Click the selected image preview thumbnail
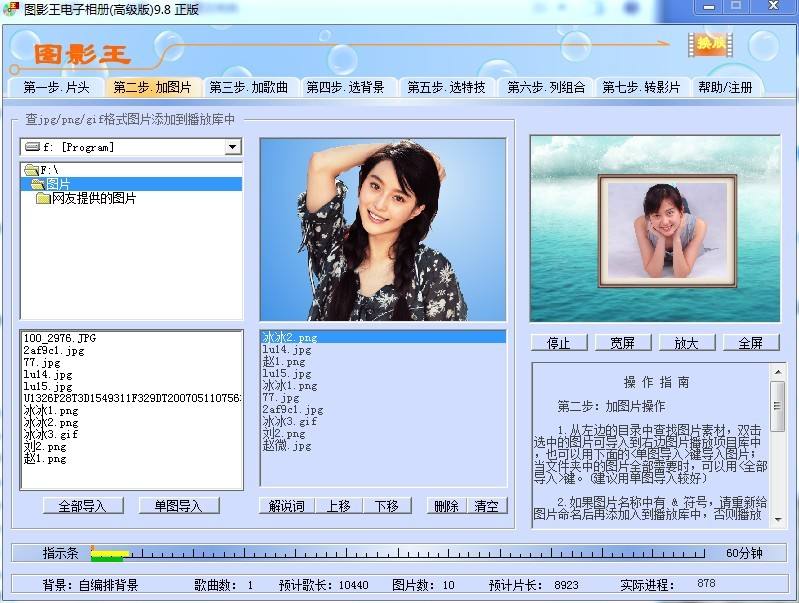 (x=383, y=229)
